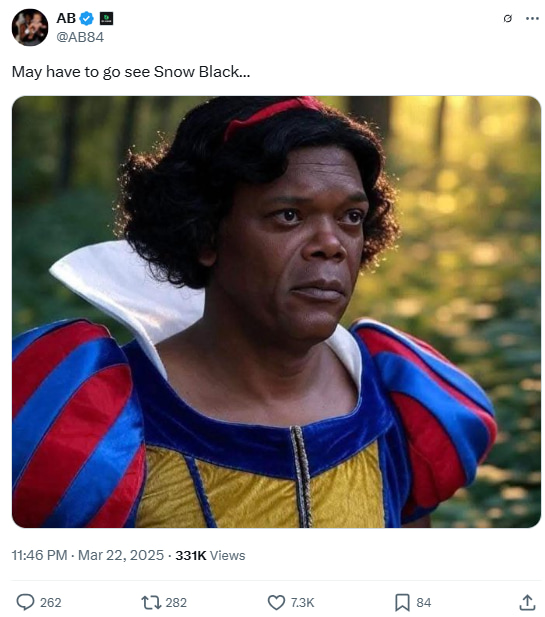Click the AB display name

pyautogui.click(x=66, y=18)
